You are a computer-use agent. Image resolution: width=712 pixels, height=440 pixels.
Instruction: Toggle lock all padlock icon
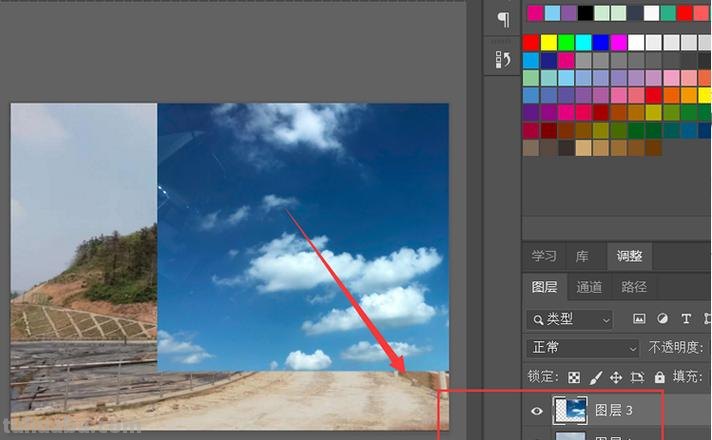point(659,378)
